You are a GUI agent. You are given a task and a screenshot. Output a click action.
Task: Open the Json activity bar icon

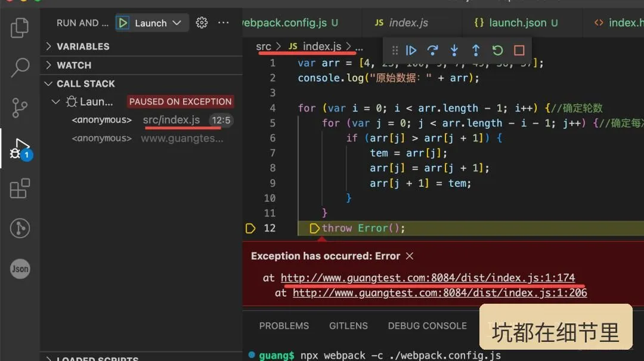click(20, 269)
